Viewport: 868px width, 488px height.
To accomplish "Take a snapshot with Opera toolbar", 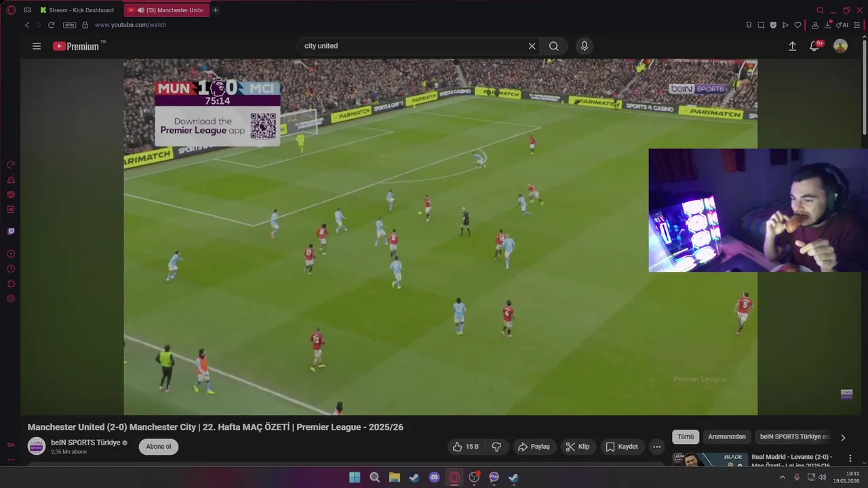I will (x=761, y=25).
